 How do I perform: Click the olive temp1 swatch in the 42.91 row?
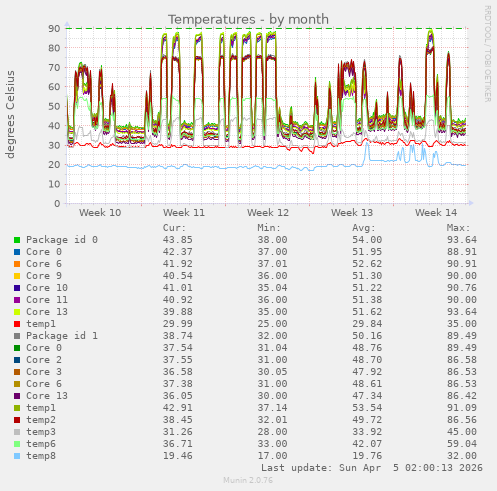pyautogui.click(x=17, y=408)
